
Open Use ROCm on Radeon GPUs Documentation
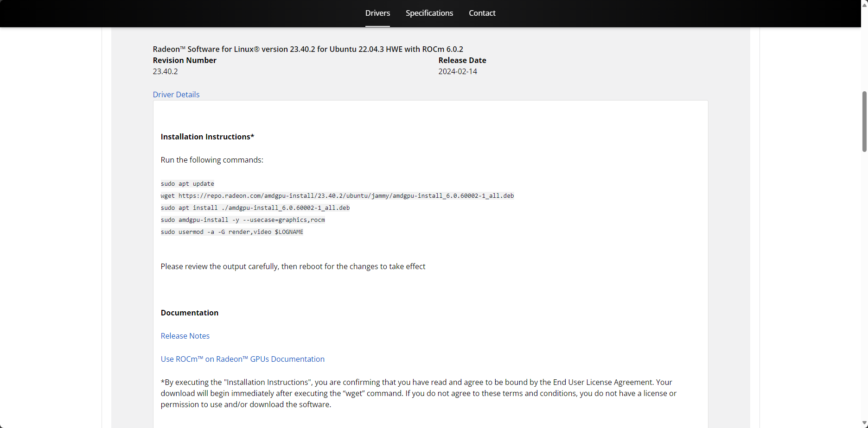coord(243,359)
